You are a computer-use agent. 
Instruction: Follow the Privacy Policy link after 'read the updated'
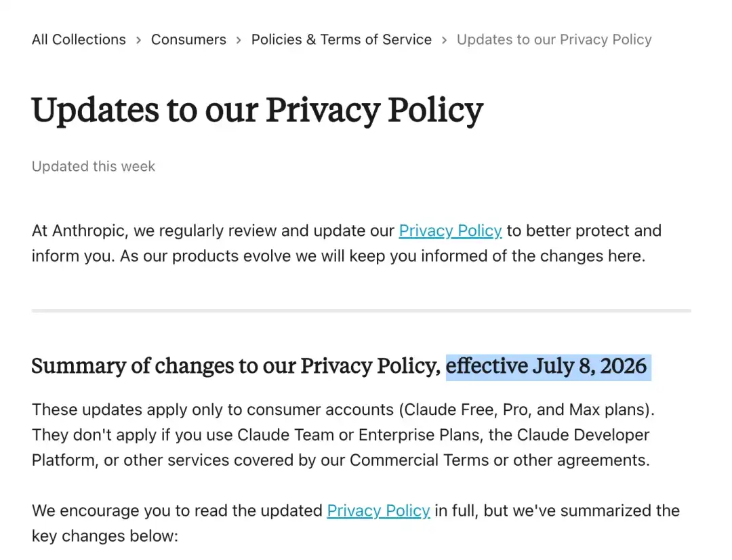(x=378, y=511)
